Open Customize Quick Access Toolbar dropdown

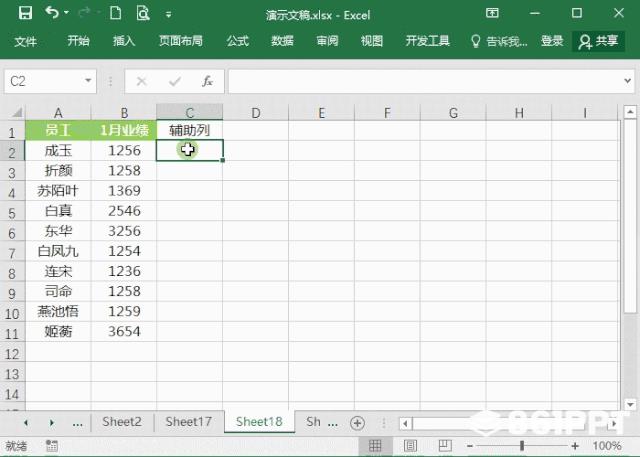(167, 15)
